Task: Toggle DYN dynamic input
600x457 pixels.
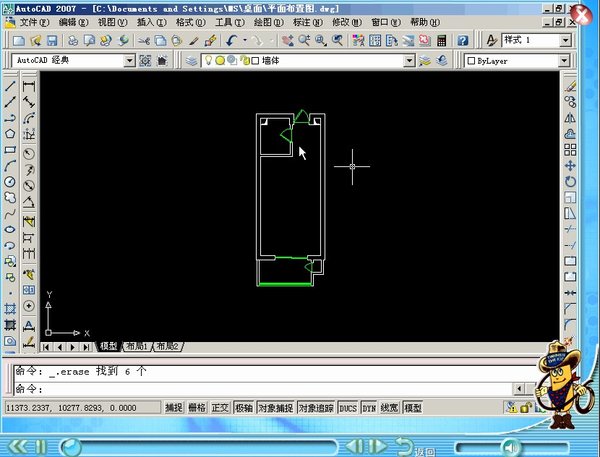Action: point(369,408)
